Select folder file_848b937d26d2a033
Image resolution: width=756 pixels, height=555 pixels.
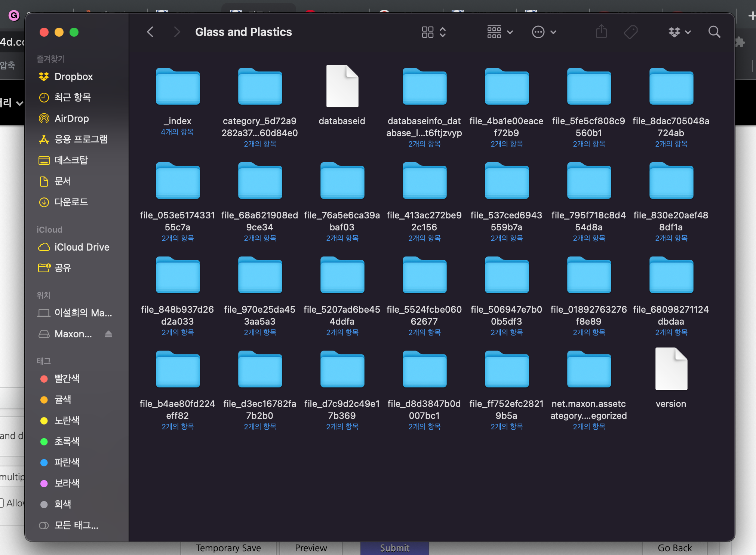178,275
